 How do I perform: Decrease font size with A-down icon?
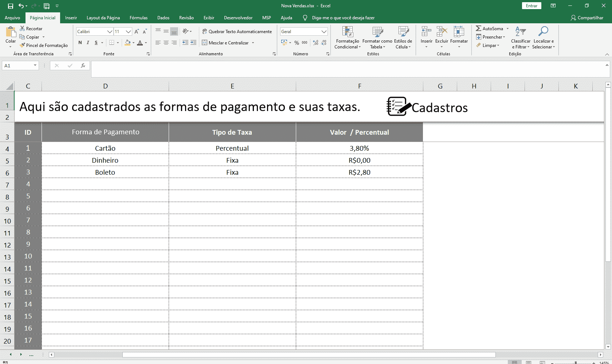pos(145,32)
